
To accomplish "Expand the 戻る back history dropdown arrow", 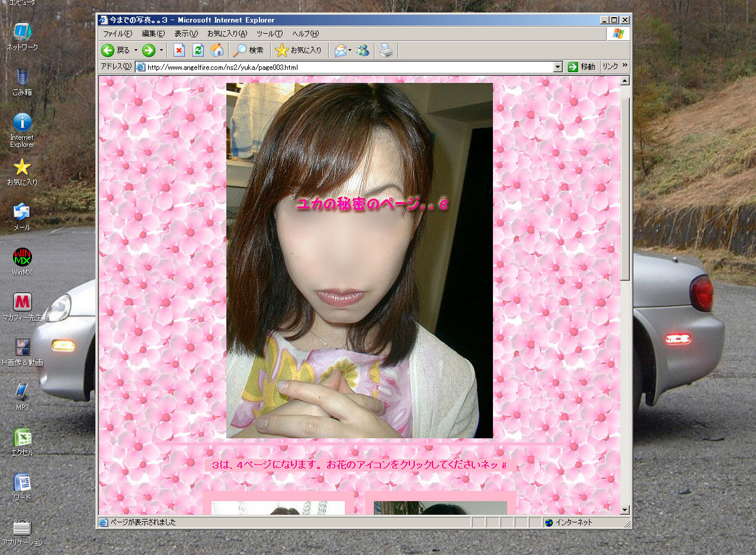I will [136, 51].
